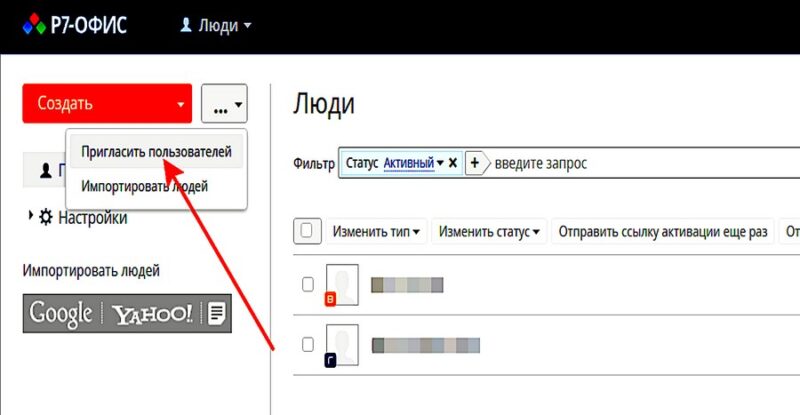The width and height of the screenshot is (800, 415).
Task: Check the first user's checkbox
Action: [308, 285]
